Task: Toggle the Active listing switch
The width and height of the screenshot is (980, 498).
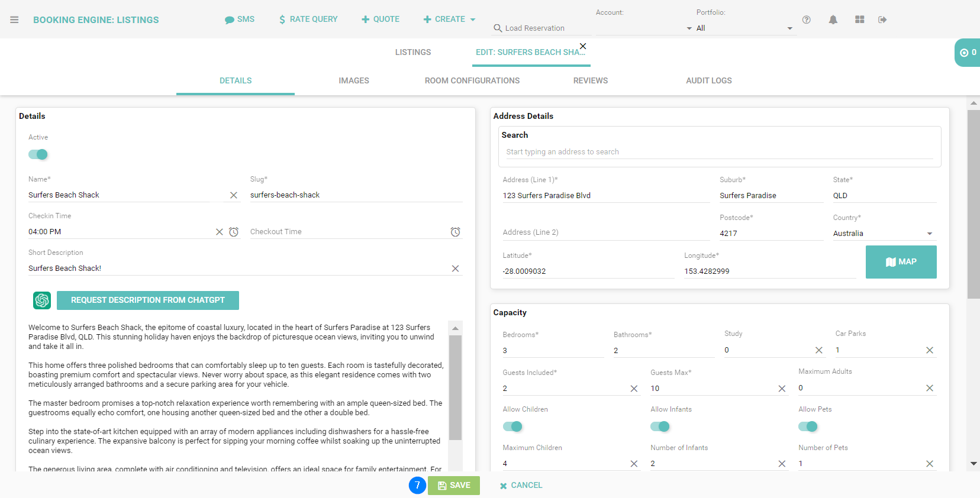Action: [x=38, y=154]
